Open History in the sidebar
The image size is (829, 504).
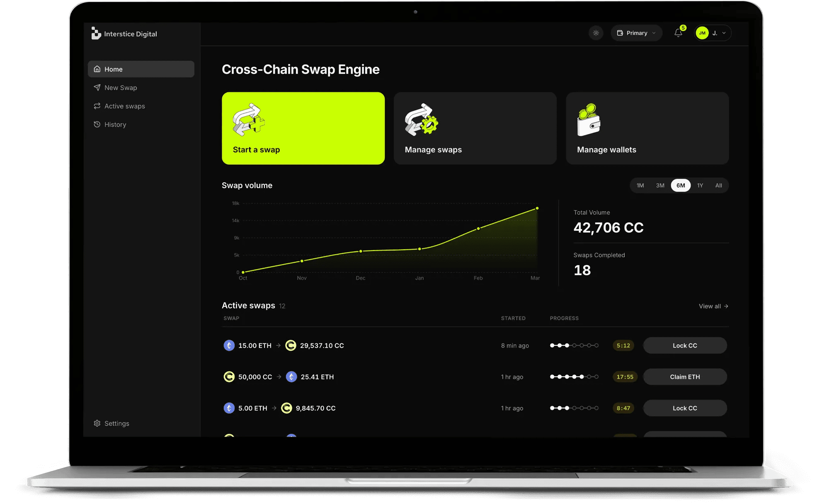point(141,125)
